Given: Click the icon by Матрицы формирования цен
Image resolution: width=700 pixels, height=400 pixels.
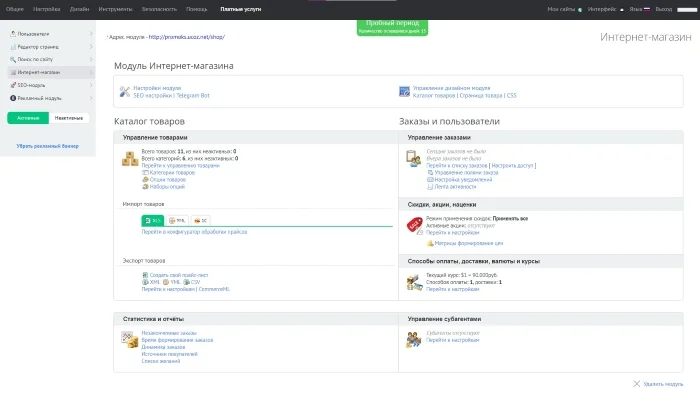Looking at the screenshot, I should pos(430,244).
